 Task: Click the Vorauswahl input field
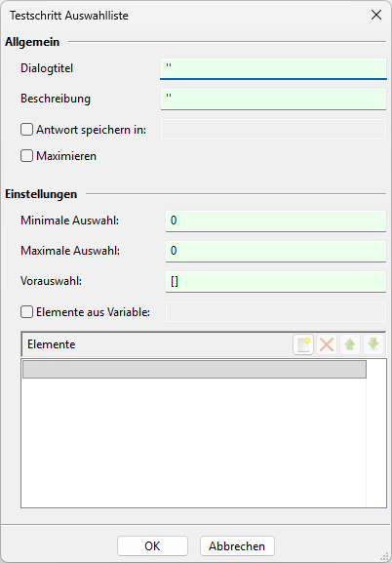pyautogui.click(x=276, y=282)
